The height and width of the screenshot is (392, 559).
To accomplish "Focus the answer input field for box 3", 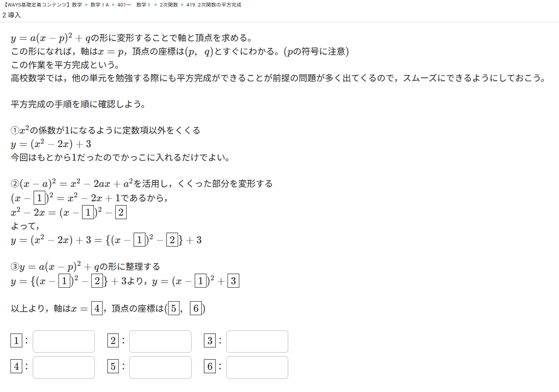I will click(257, 342).
